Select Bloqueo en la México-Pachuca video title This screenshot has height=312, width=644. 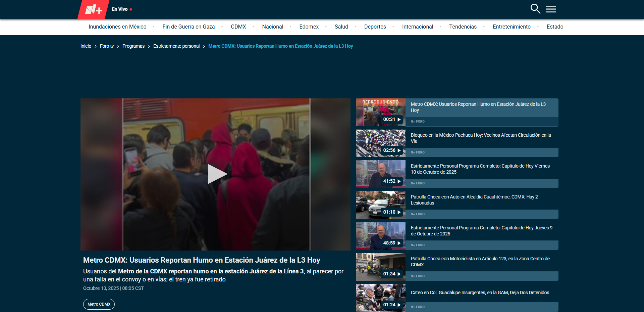click(481, 138)
